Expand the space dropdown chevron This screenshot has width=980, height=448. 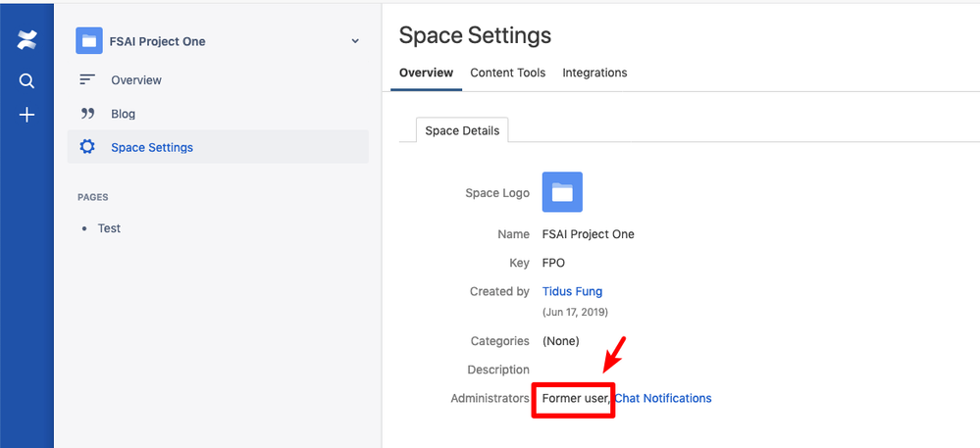pos(355,41)
